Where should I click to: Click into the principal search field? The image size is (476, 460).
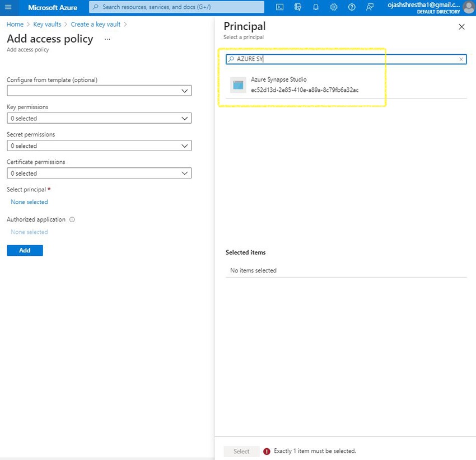click(x=346, y=59)
